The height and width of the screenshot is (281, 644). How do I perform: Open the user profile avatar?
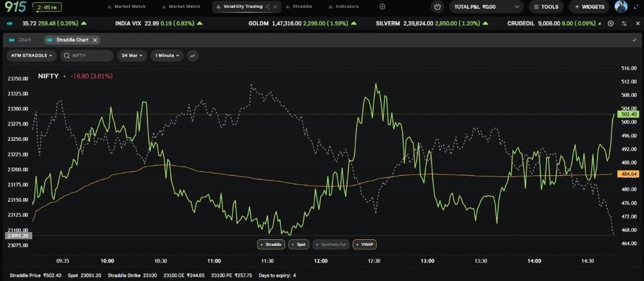[621, 7]
